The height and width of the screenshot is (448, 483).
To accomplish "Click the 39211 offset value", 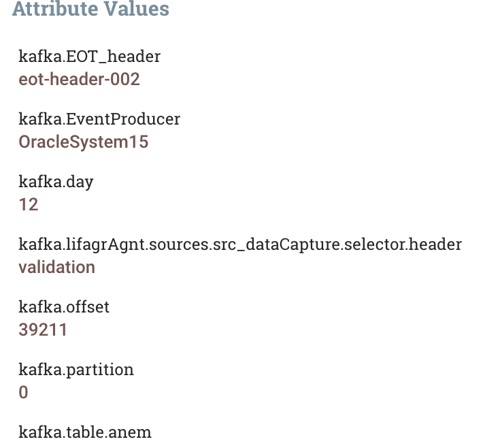I will pyautogui.click(x=43, y=330).
